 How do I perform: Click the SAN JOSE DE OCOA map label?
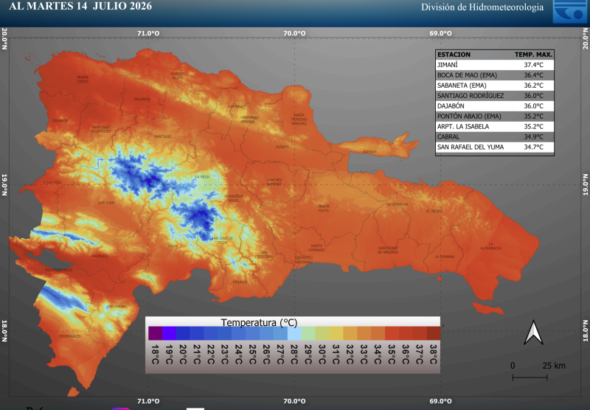point(222,240)
